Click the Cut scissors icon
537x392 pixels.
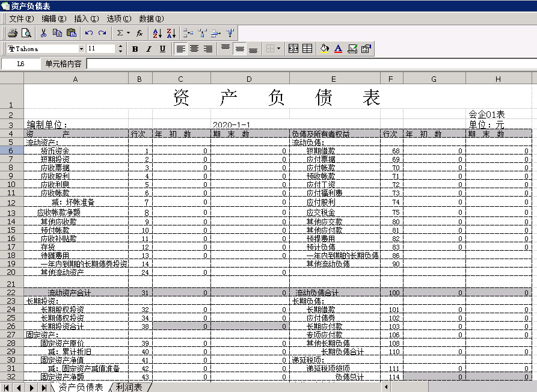[x=43, y=33]
